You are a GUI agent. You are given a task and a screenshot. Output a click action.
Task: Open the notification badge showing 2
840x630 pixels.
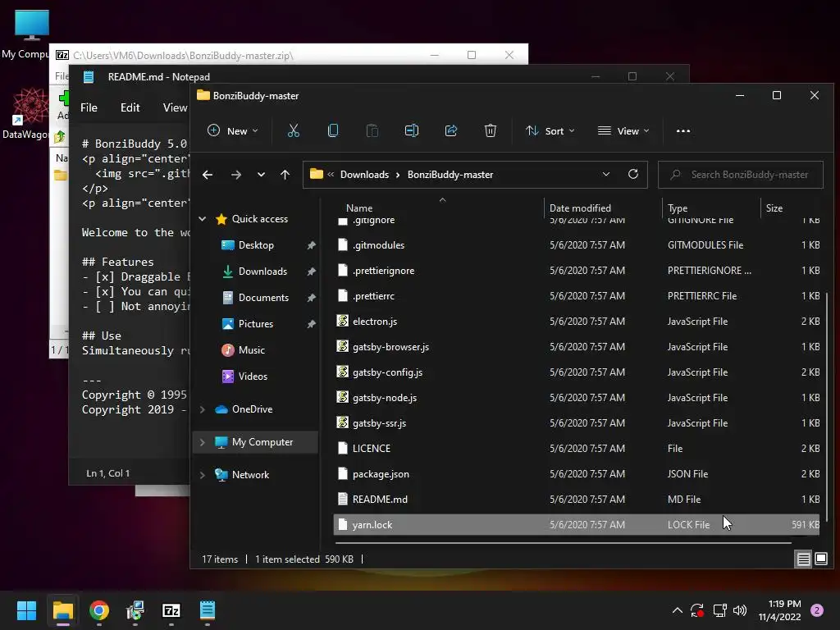817,610
